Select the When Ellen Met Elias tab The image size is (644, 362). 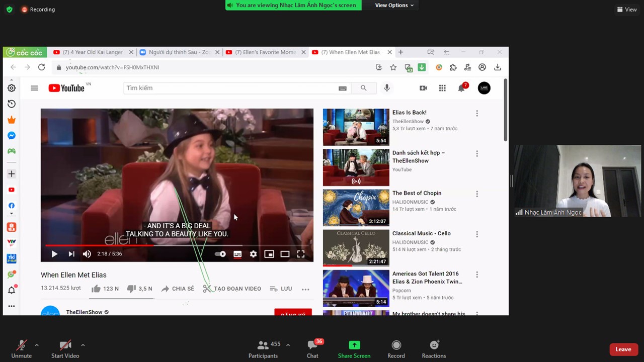(351, 52)
